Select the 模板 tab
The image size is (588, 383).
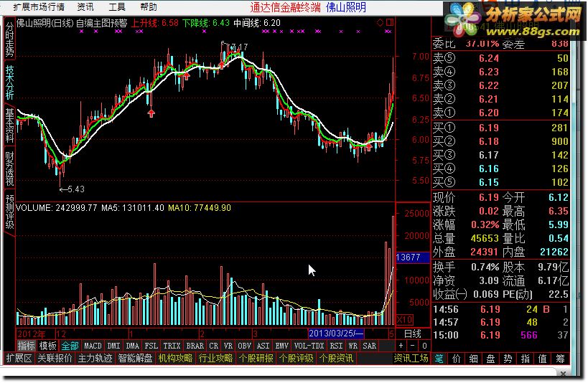(x=47, y=346)
